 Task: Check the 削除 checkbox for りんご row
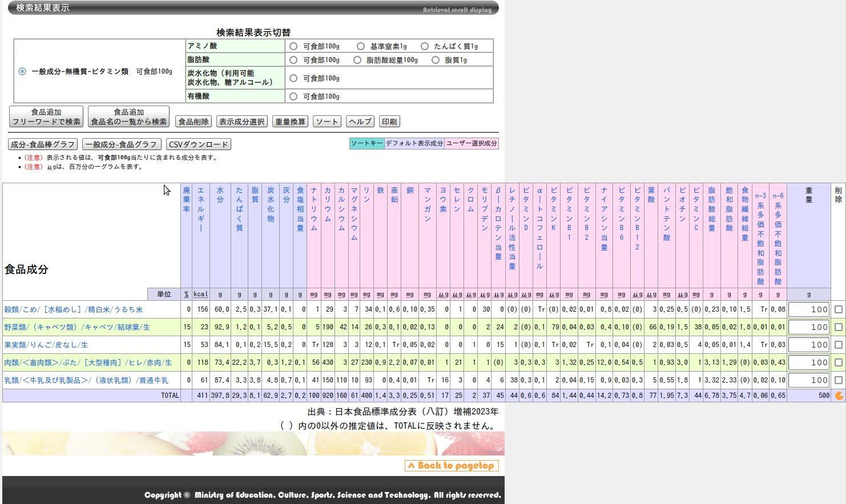click(x=837, y=344)
